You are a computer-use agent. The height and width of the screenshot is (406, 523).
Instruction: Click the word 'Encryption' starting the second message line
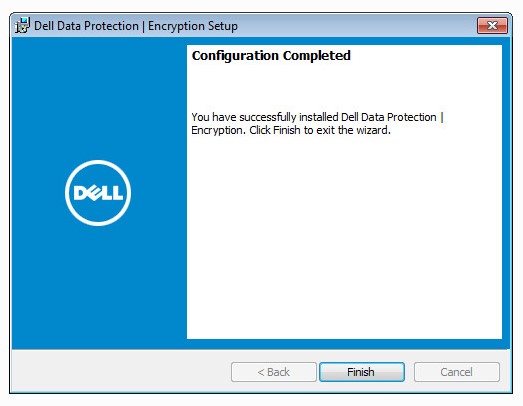218,130
